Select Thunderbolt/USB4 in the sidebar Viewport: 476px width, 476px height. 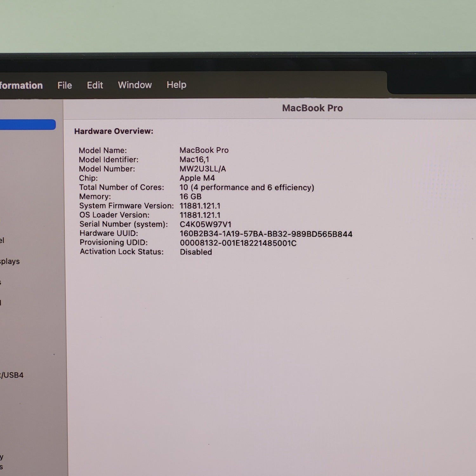tap(12, 375)
